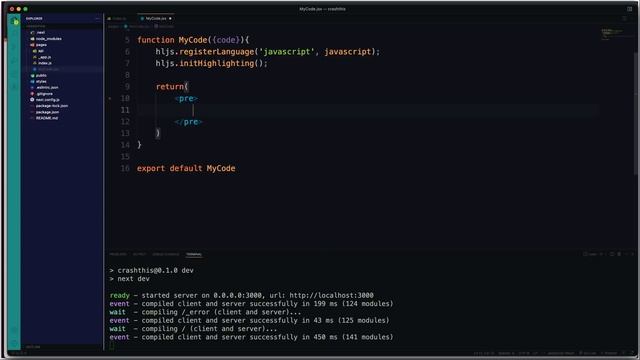Click 'export default MyCode' on line 16

[x=186, y=169]
